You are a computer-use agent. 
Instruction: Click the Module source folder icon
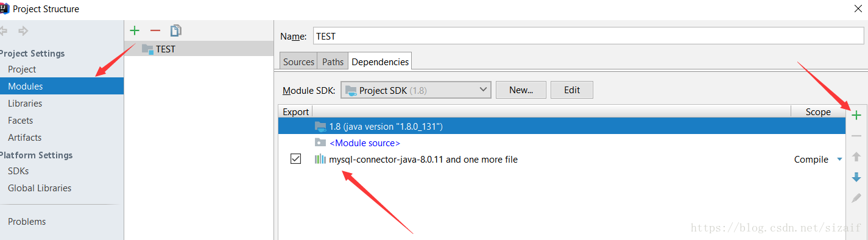point(320,143)
